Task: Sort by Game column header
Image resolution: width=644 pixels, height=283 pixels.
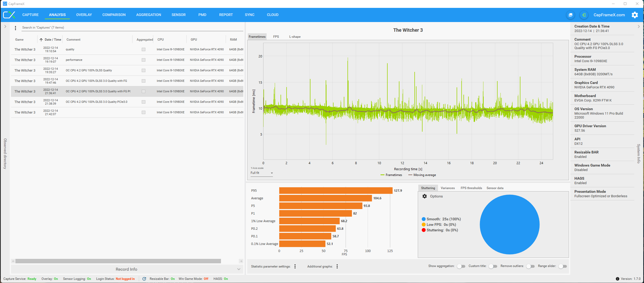Action: (19, 40)
